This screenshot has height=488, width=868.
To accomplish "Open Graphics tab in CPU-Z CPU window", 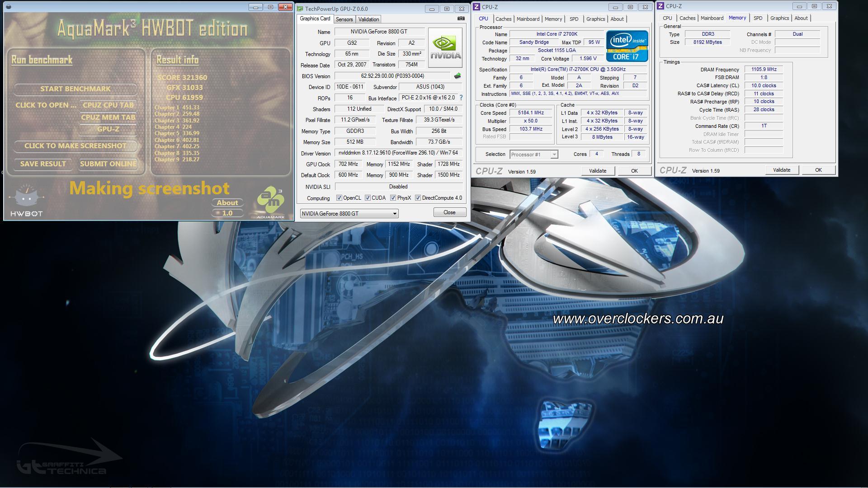I will coord(595,19).
